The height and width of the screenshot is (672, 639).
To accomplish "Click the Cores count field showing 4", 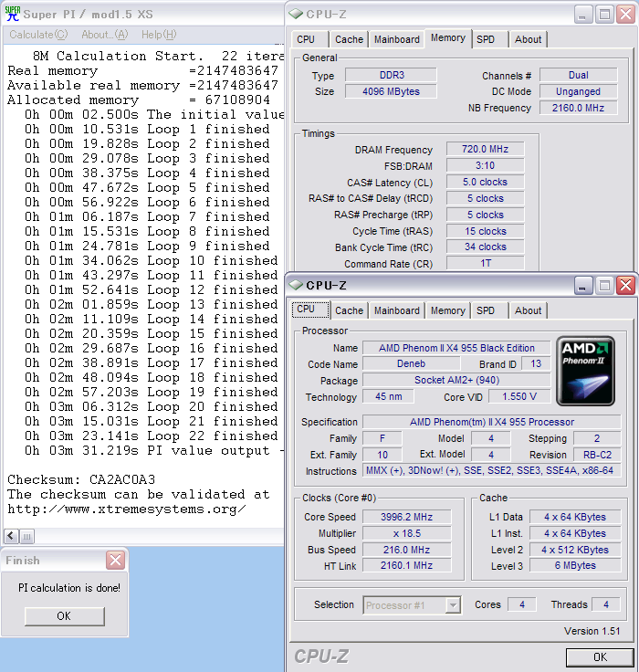I will click(x=522, y=604).
